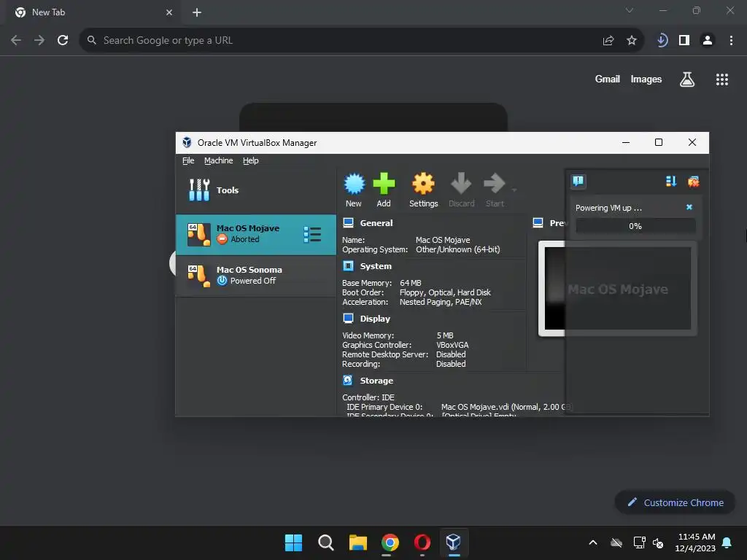This screenshot has height=560, width=747.
Task: Click taskbar clock showing 11:45 AM
Action: click(695, 542)
